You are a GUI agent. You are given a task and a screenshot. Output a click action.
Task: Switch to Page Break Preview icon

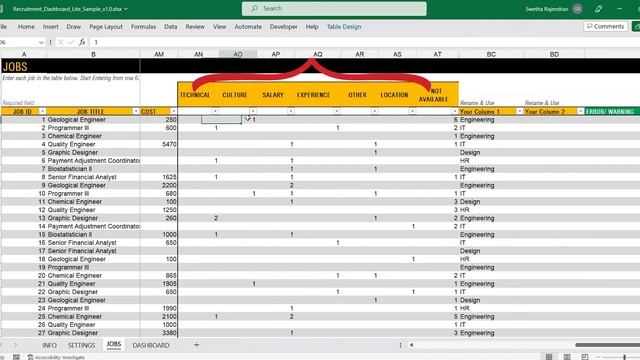tap(585, 357)
